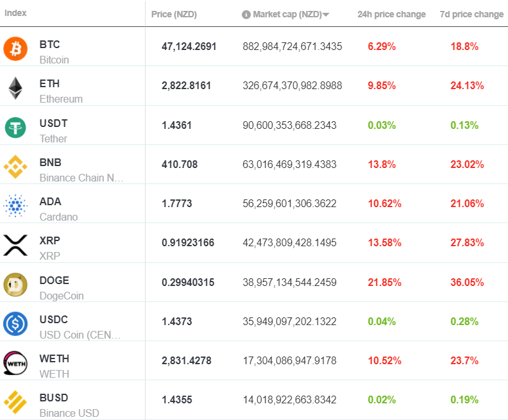Sort by Price (NZD) column header

point(174,14)
